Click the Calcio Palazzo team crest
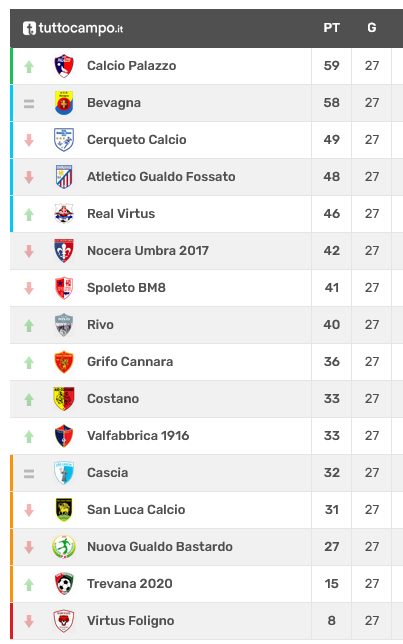Viewport: 403px width, 644px height. click(64, 66)
